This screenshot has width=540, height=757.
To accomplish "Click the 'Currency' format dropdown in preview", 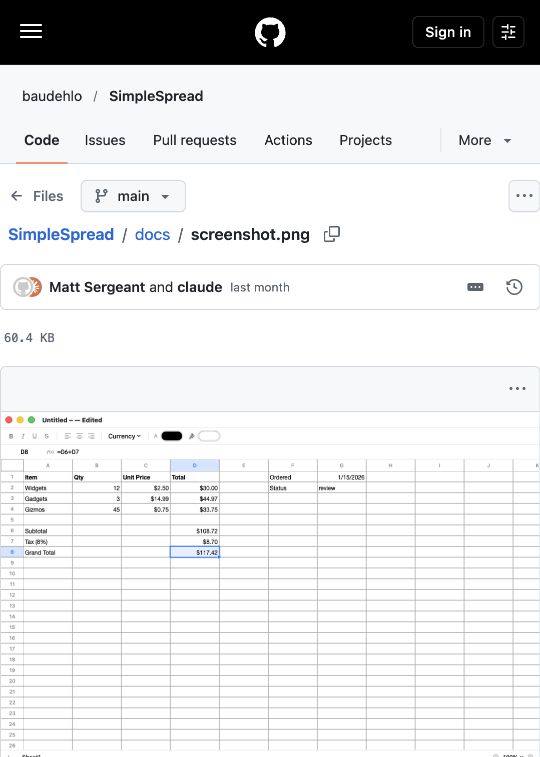I will (124, 436).
